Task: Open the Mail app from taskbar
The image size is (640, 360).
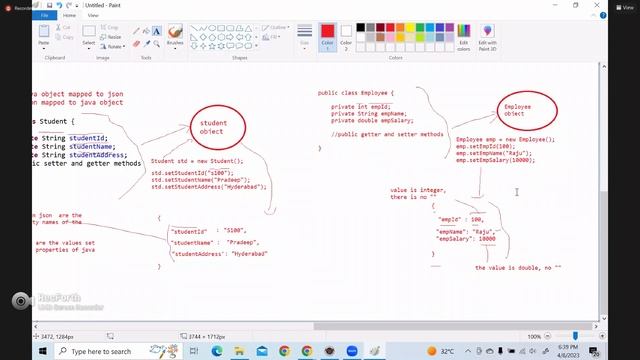Action: pyautogui.click(x=262, y=351)
